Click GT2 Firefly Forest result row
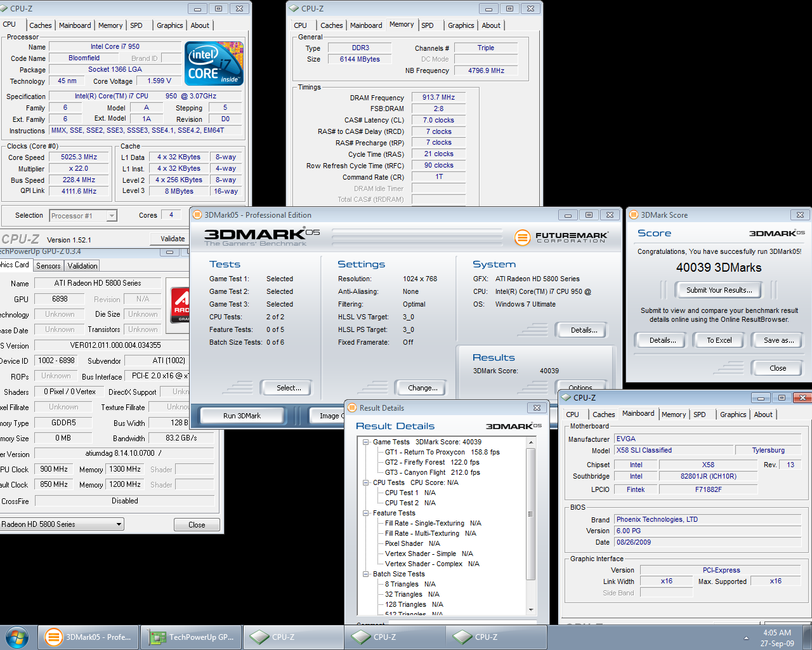The width and height of the screenshot is (812, 650). [x=433, y=463]
